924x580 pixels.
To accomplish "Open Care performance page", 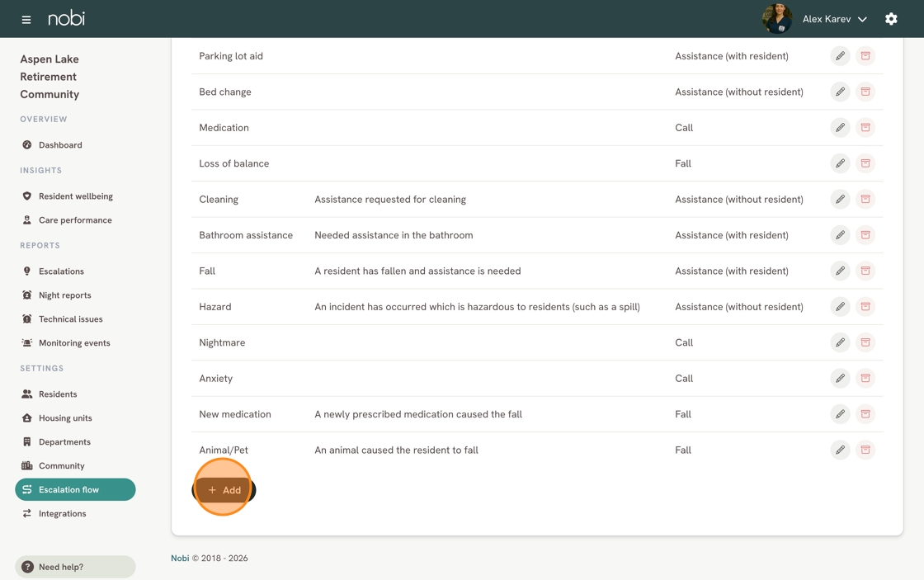I will [x=75, y=219].
